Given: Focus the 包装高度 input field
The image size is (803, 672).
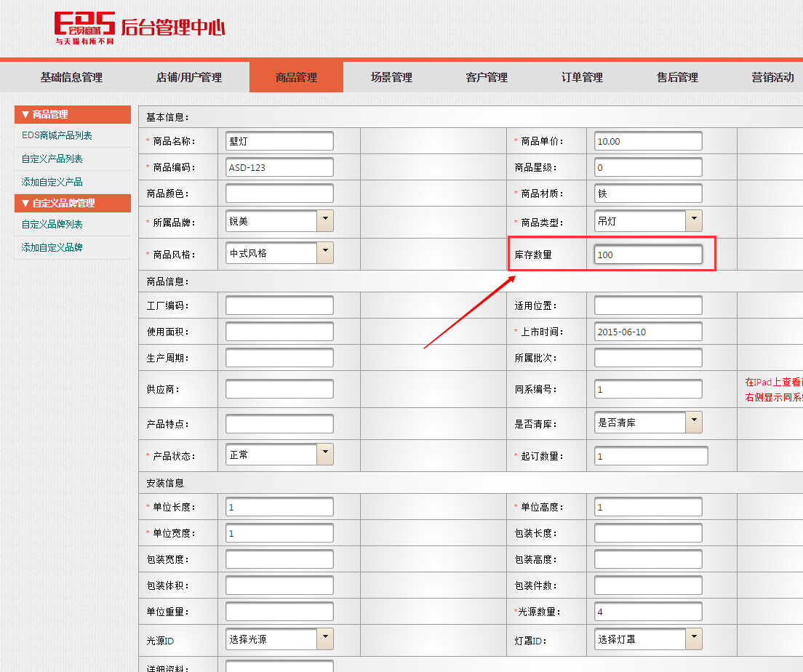Looking at the screenshot, I should point(648,559).
